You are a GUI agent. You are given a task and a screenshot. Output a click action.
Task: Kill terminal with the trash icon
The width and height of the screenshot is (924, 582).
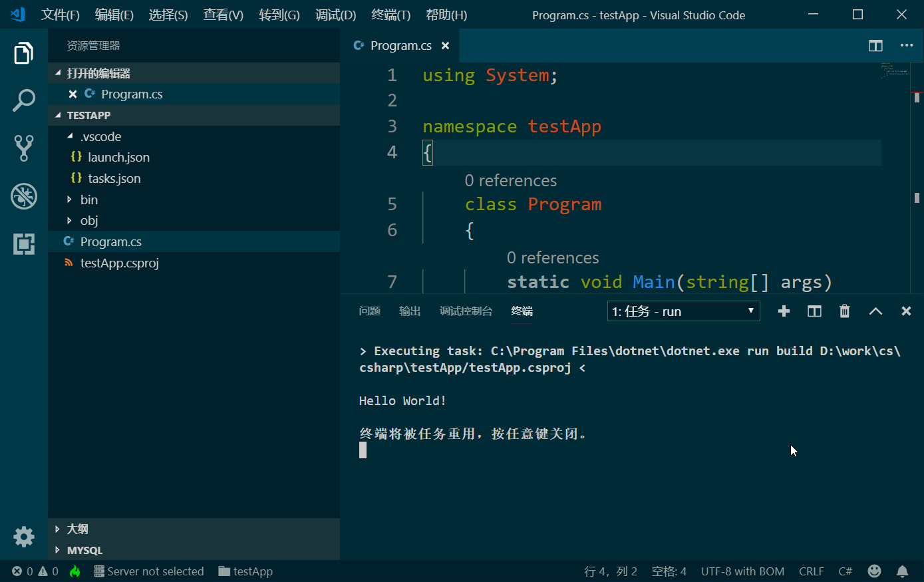(844, 311)
